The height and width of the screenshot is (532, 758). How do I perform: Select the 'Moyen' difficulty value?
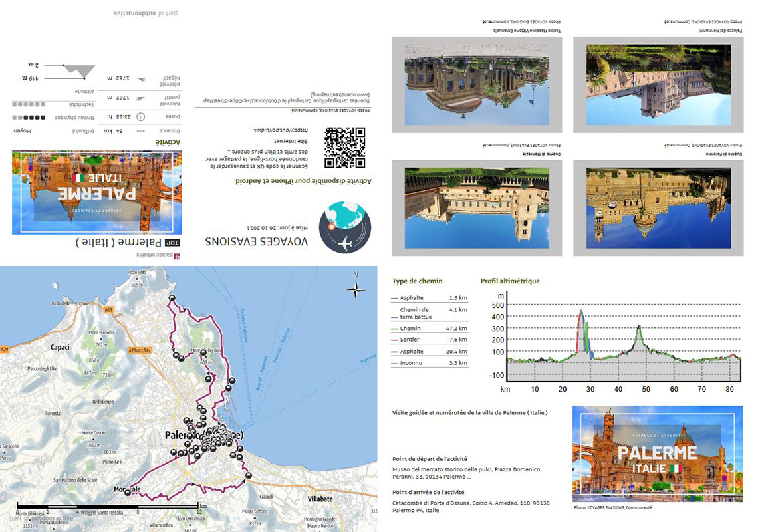tap(22, 131)
